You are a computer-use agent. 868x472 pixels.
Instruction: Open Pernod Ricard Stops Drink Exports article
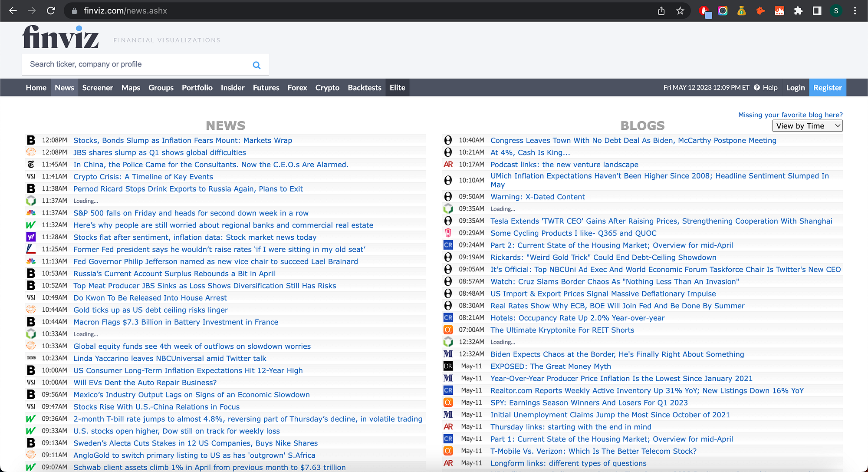(188, 189)
